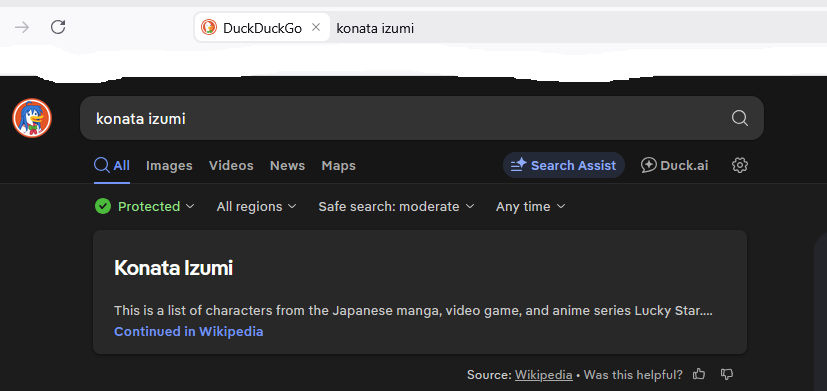Open the Wikipedia source link
This screenshot has width=827, height=391.
pyautogui.click(x=544, y=375)
